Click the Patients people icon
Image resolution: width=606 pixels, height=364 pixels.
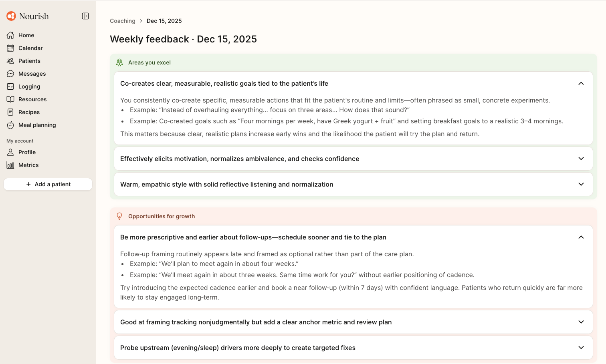[10, 61]
